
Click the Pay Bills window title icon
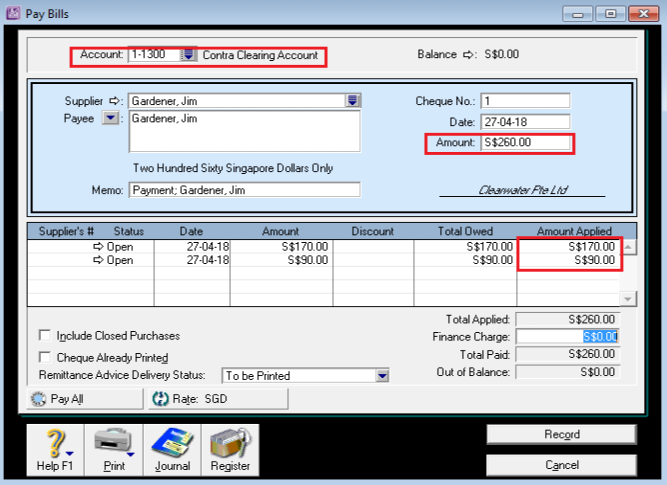(13, 13)
